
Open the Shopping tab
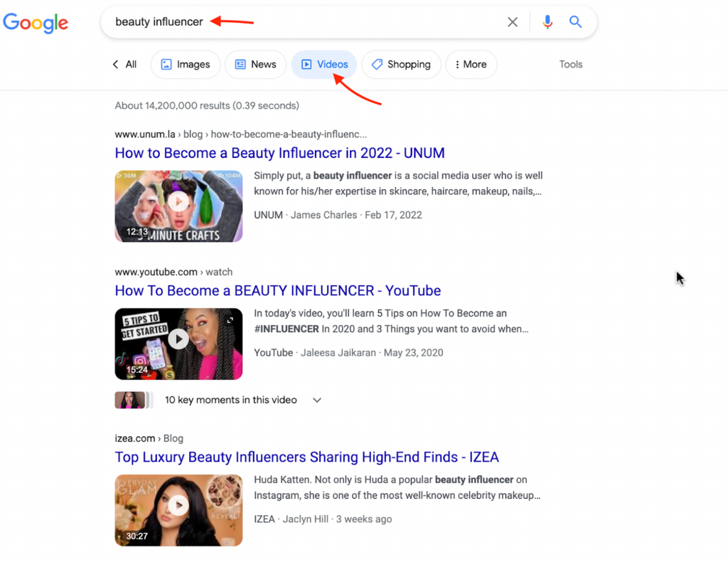click(x=401, y=65)
